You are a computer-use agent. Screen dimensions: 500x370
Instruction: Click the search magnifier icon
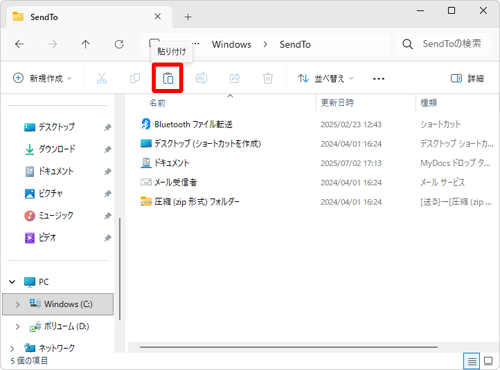[x=407, y=44]
